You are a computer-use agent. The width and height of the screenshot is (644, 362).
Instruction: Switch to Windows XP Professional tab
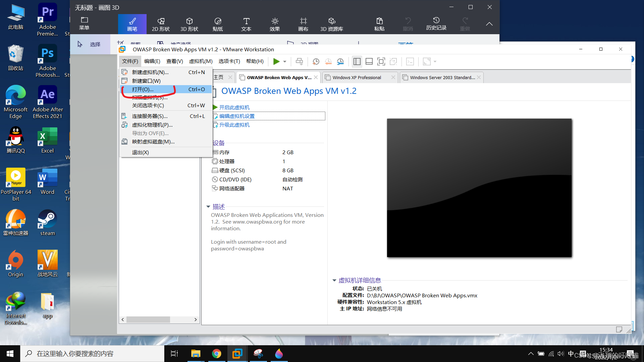click(357, 77)
